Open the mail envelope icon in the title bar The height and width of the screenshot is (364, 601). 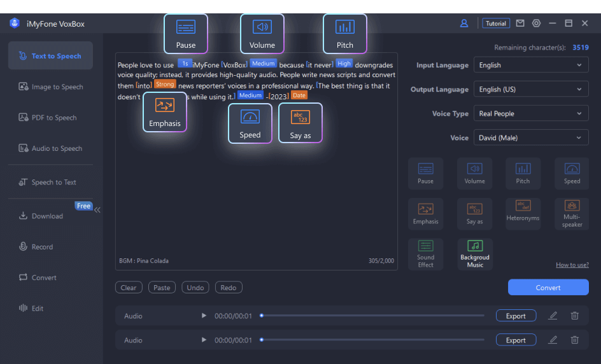(x=520, y=24)
